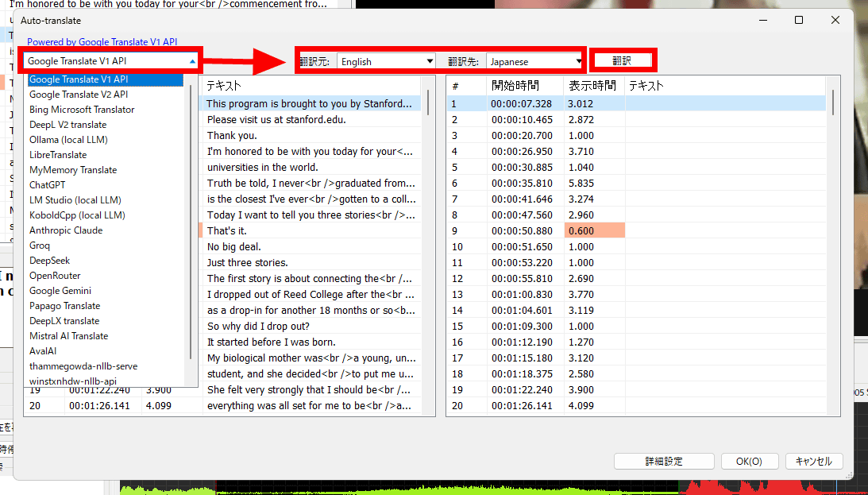The width and height of the screenshot is (868, 495).
Task: Confirm with the OK(O) button
Action: coord(749,461)
